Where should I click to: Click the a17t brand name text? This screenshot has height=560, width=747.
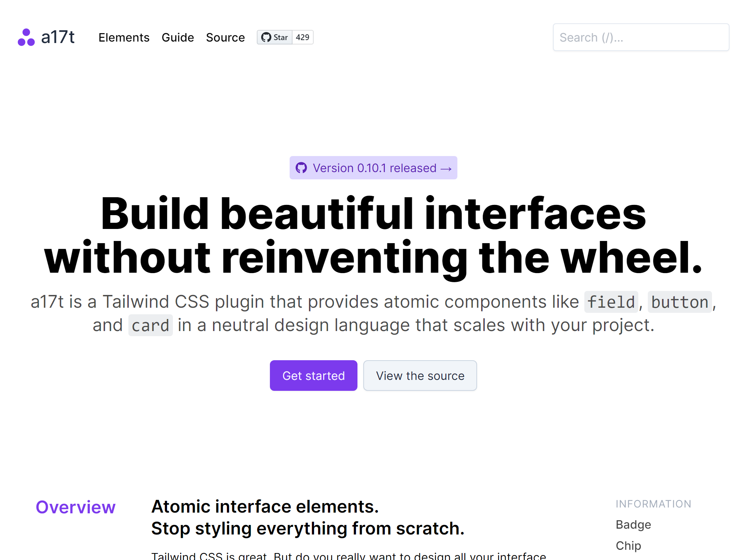tap(58, 37)
